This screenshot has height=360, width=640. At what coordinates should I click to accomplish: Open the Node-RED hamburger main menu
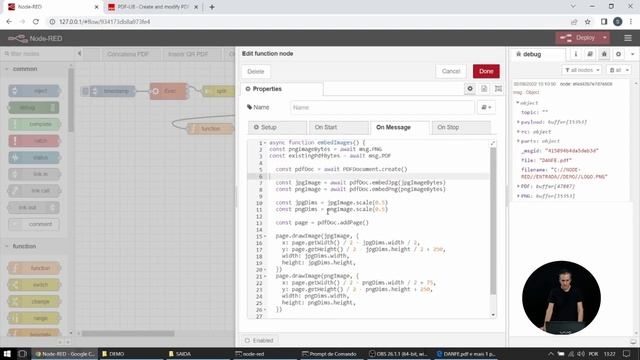pyautogui.click(x=628, y=38)
